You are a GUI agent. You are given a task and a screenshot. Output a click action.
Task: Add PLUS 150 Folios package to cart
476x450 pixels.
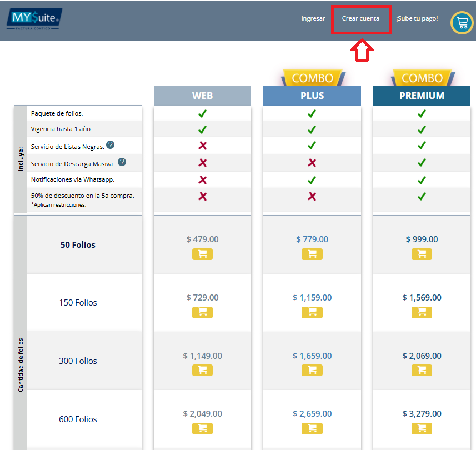click(312, 312)
